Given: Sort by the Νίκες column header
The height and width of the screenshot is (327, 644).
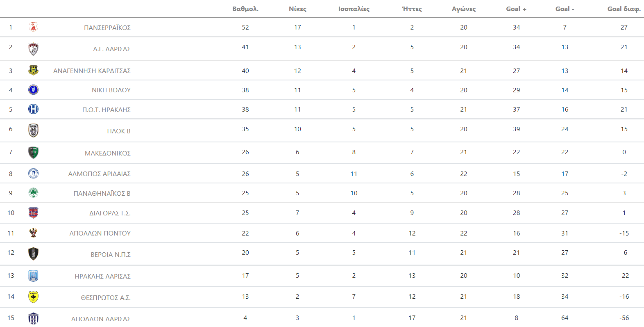Looking at the screenshot, I should pyautogui.click(x=297, y=9).
